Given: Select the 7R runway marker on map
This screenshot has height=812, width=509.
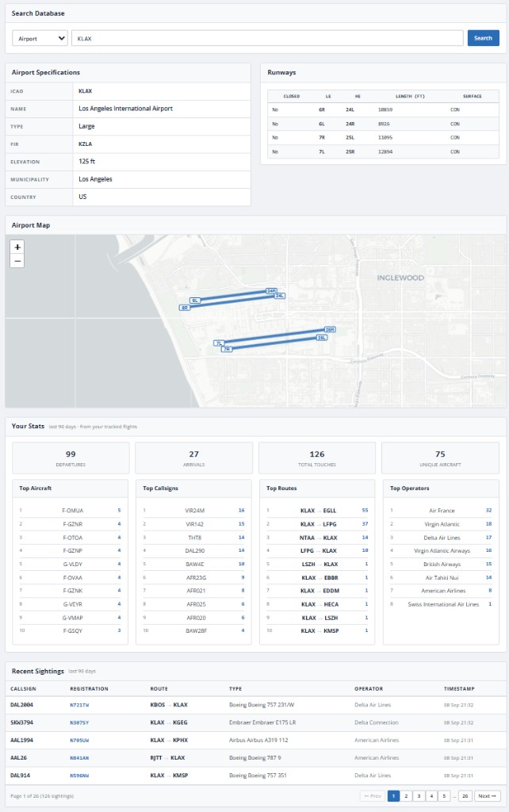Looking at the screenshot, I should coord(227,350).
